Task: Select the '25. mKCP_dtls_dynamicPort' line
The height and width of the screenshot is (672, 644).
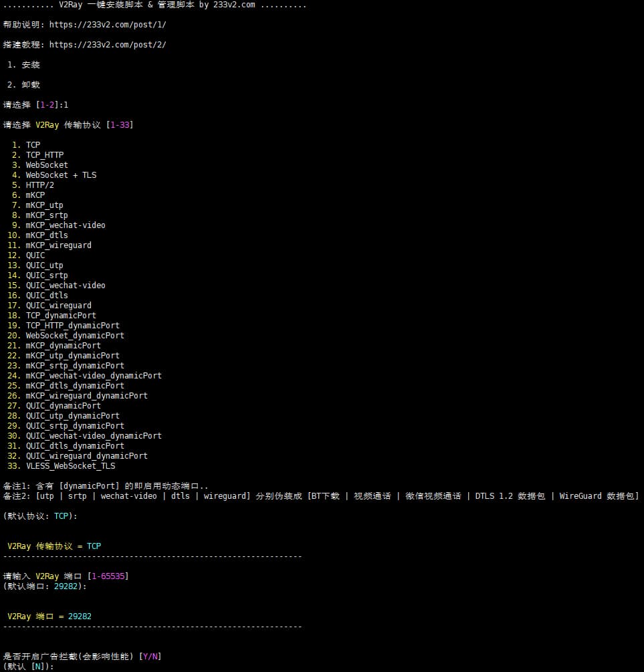Action: [66, 386]
